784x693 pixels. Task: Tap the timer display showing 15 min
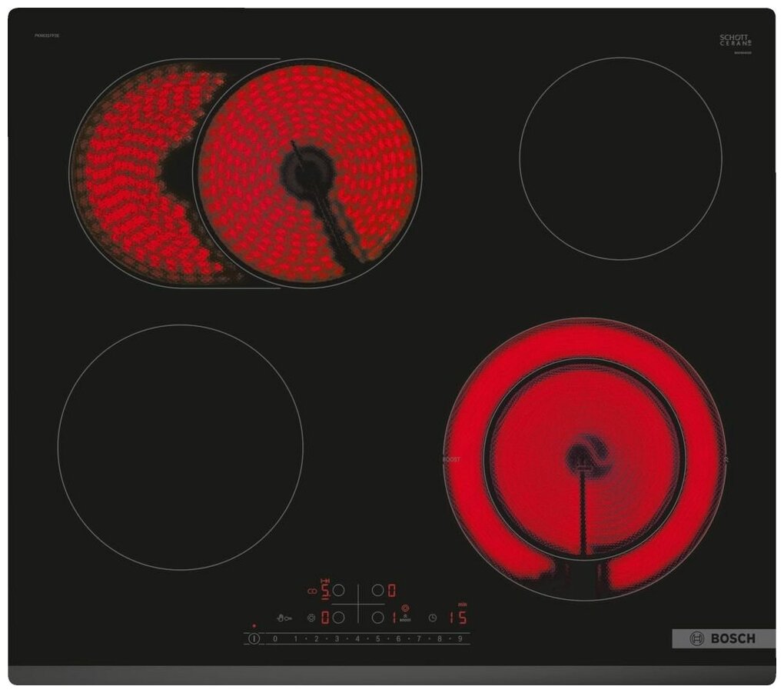click(x=458, y=617)
